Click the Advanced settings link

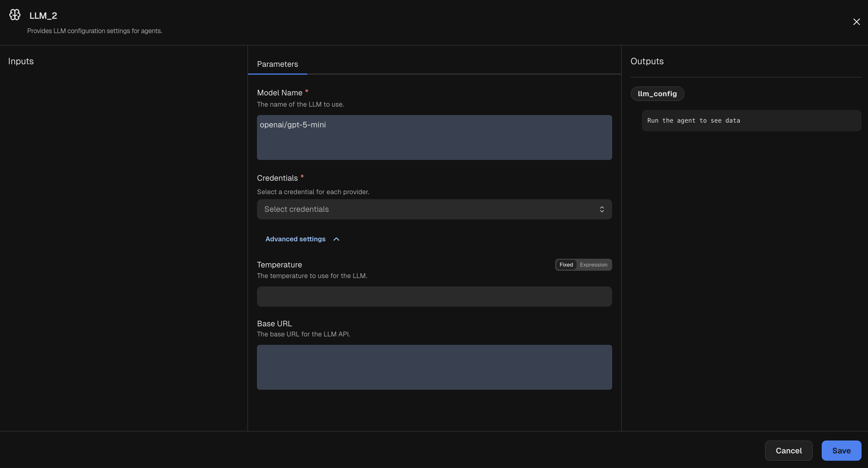pyautogui.click(x=295, y=239)
